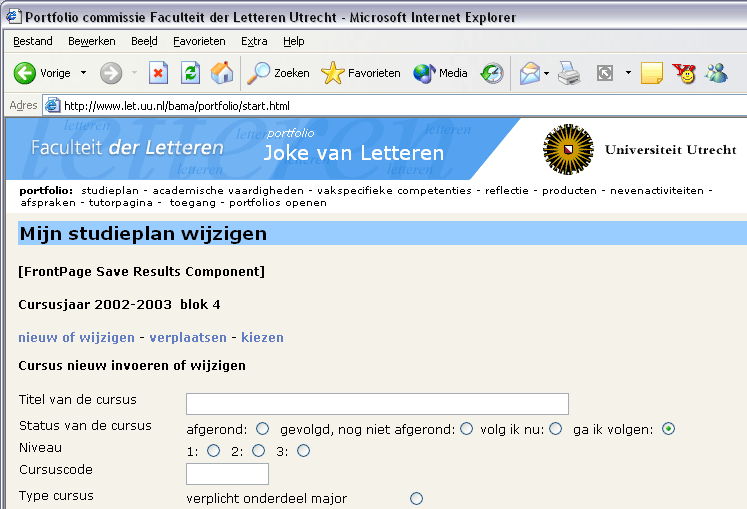Select verplicht onderdeel major radio button
The height and width of the screenshot is (509, 747).
[416, 499]
